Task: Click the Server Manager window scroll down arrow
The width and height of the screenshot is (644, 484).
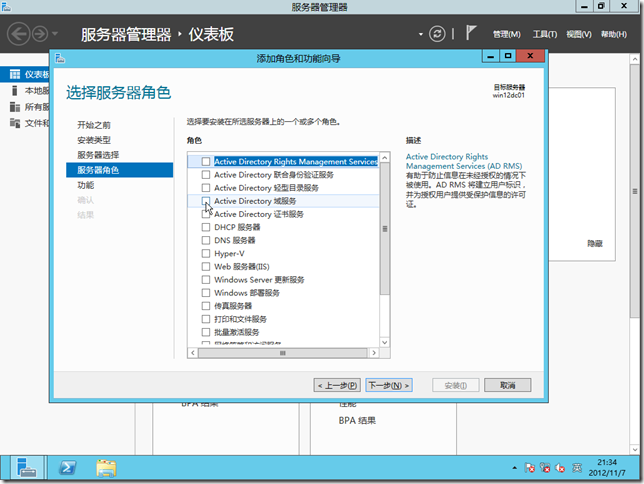Action: (635, 449)
